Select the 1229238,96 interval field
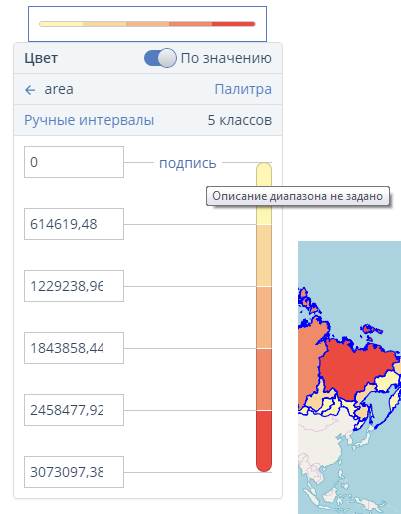401x514 pixels. [74, 286]
